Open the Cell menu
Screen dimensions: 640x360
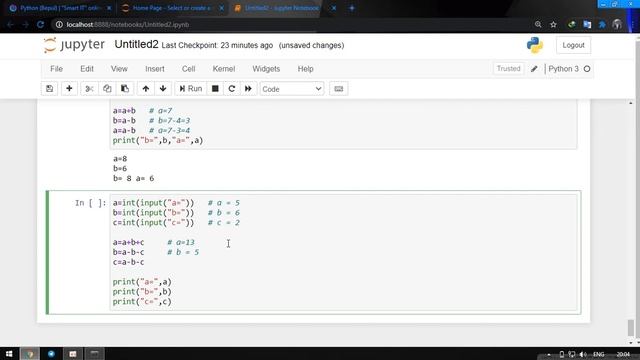point(189,69)
